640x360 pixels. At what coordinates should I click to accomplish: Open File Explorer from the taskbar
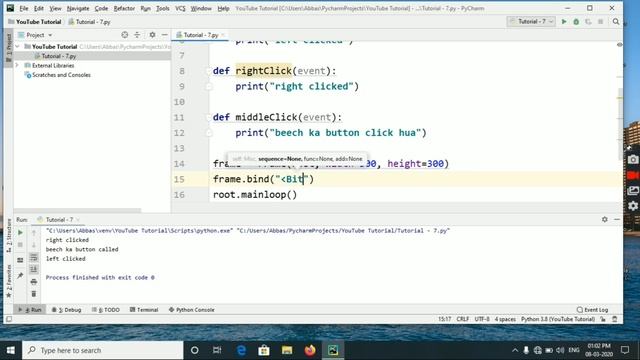click(287, 350)
